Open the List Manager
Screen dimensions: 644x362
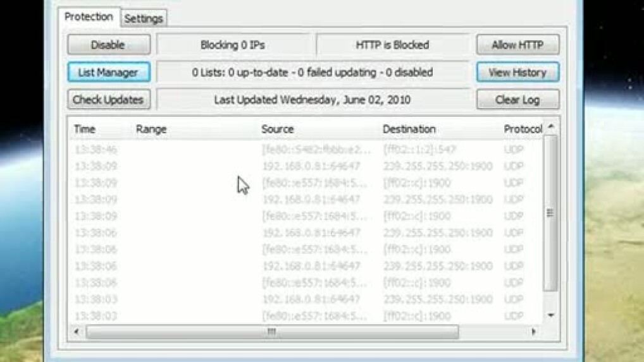109,72
